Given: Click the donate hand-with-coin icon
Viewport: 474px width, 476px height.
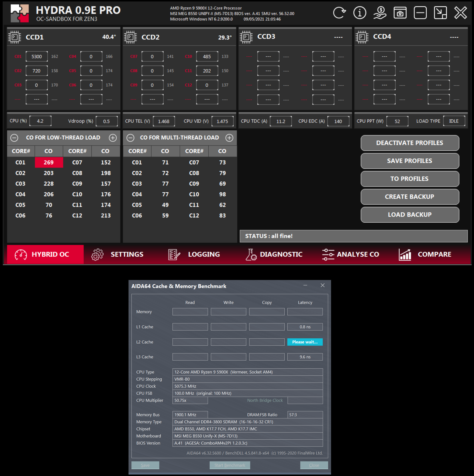Looking at the screenshot, I should (380, 13).
